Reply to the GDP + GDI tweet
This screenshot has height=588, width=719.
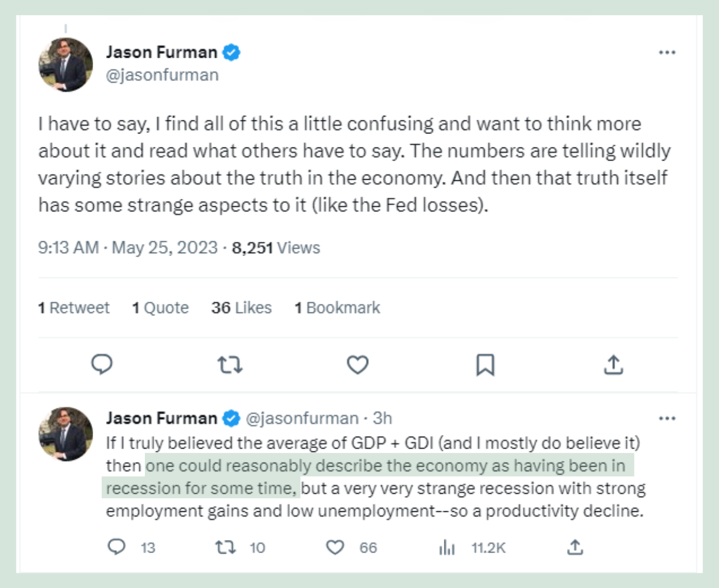117,547
